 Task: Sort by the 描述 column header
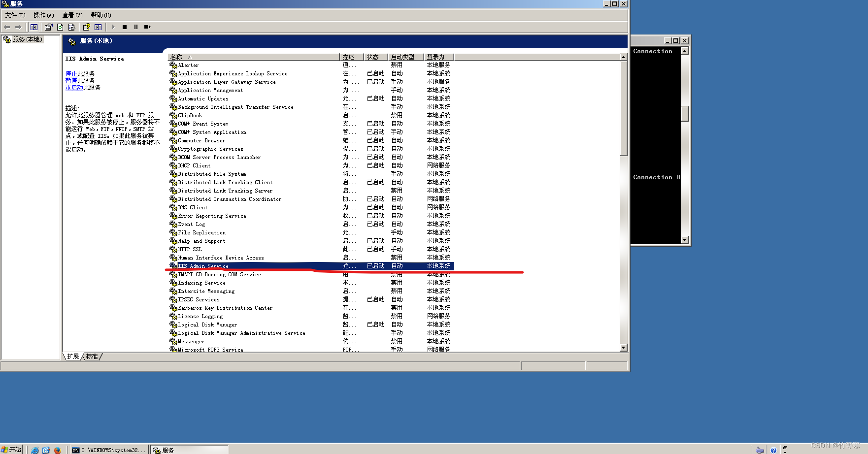click(352, 57)
